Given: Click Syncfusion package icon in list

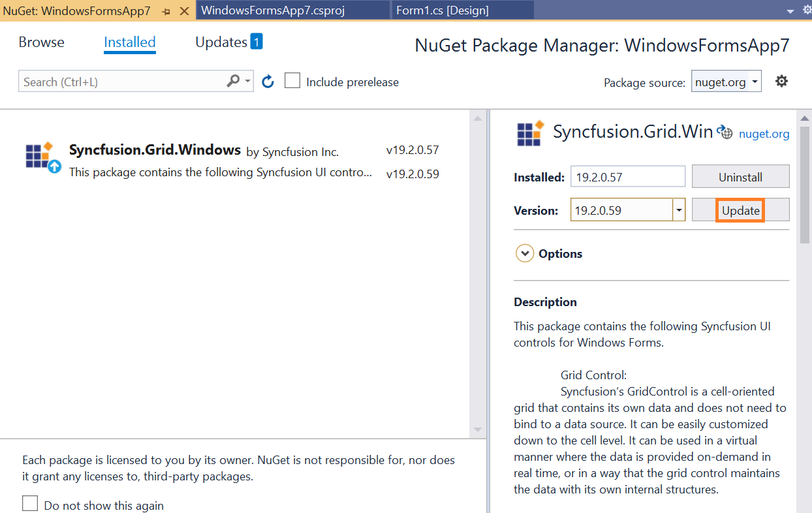Looking at the screenshot, I should point(43,157).
